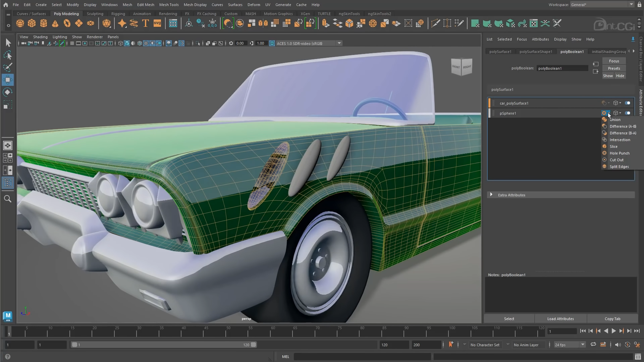Click the polyBoolean name input field
The height and width of the screenshot is (362, 644).
click(x=562, y=68)
